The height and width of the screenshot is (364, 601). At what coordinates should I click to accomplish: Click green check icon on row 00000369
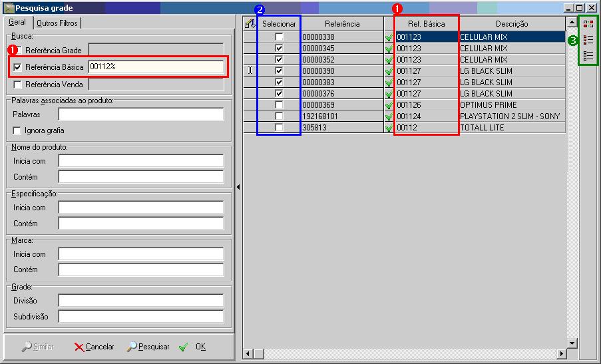point(389,105)
